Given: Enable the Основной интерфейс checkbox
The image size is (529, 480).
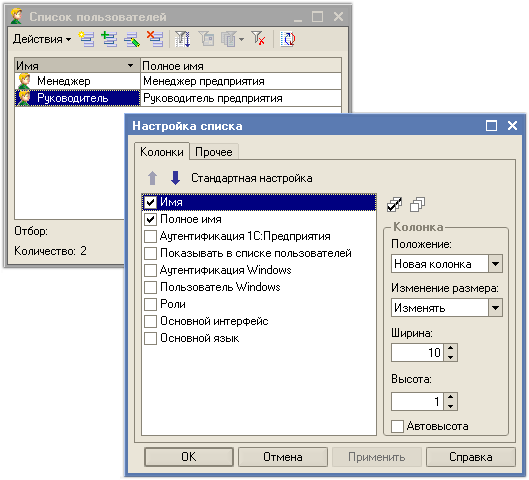Looking at the screenshot, I should (150, 321).
